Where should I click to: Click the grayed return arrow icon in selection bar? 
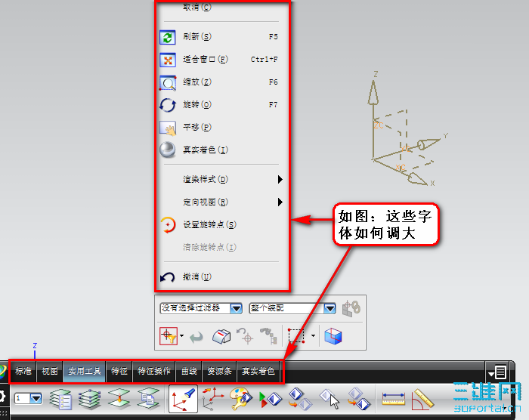[x=196, y=337]
